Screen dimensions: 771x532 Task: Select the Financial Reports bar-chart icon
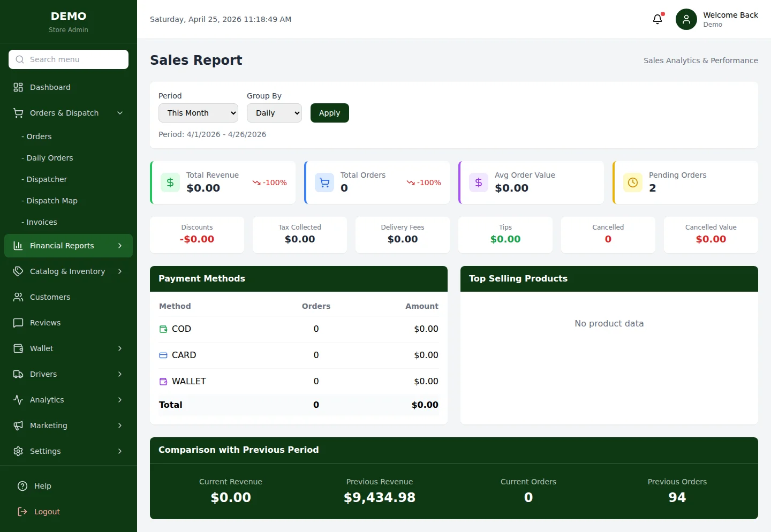click(x=18, y=246)
